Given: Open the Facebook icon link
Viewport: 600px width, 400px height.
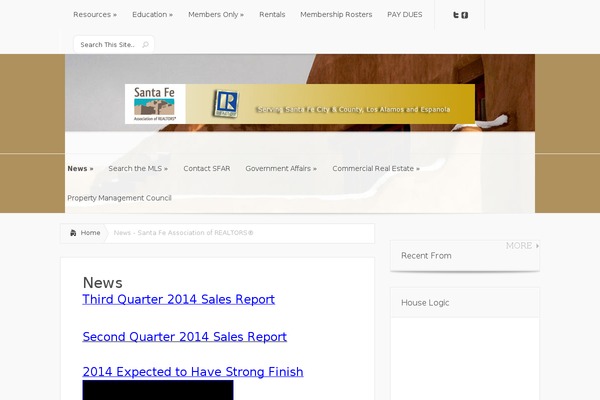Looking at the screenshot, I should [465, 15].
